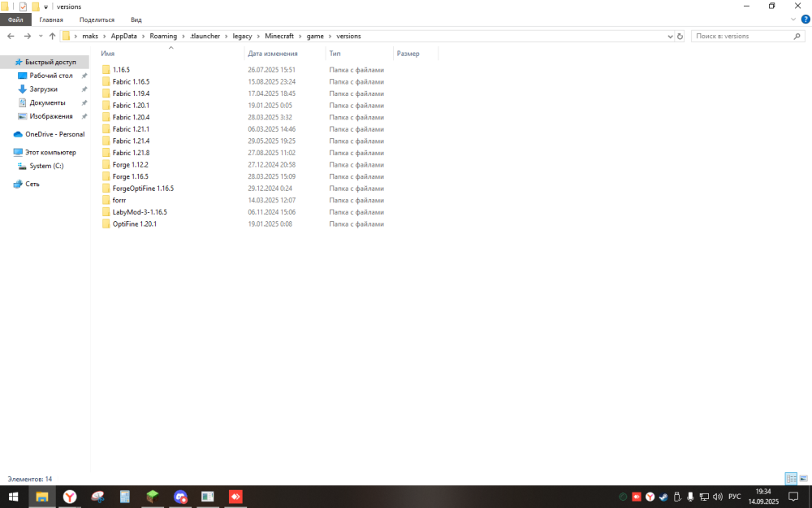This screenshot has height=508, width=812.
Task: Switch to details view layout button
Action: [791, 479]
